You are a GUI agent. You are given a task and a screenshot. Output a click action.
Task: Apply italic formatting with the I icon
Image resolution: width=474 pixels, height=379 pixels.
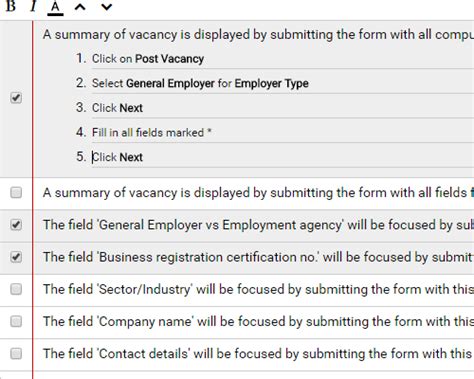click(x=33, y=6)
